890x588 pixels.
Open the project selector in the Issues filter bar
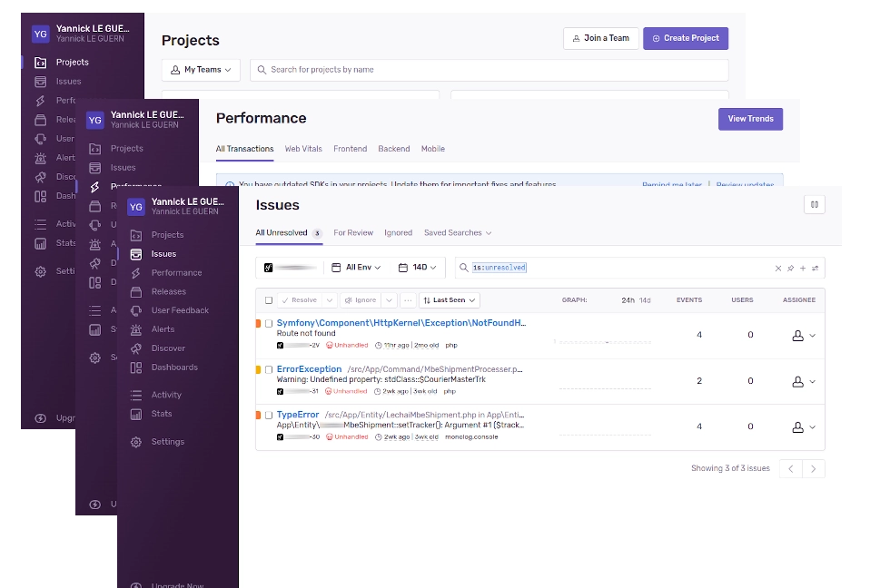tap(290, 268)
